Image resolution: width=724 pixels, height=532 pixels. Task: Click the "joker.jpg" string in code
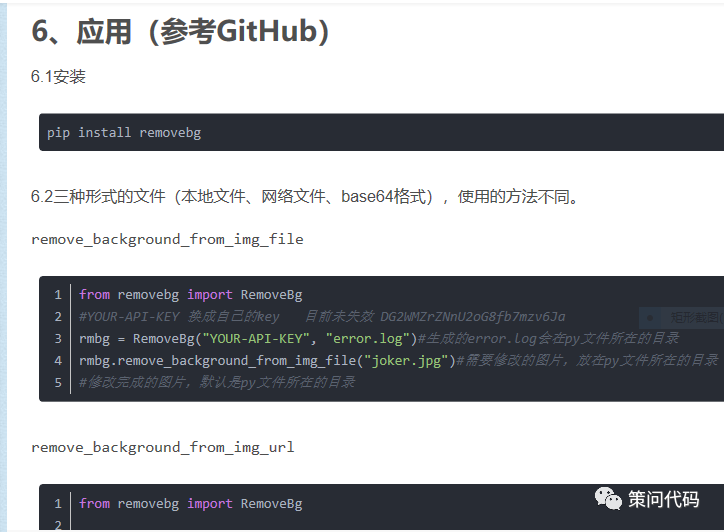tap(406, 361)
